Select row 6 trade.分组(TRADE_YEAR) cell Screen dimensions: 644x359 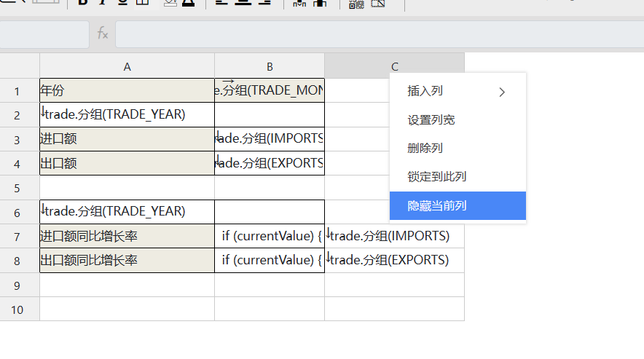tap(127, 212)
